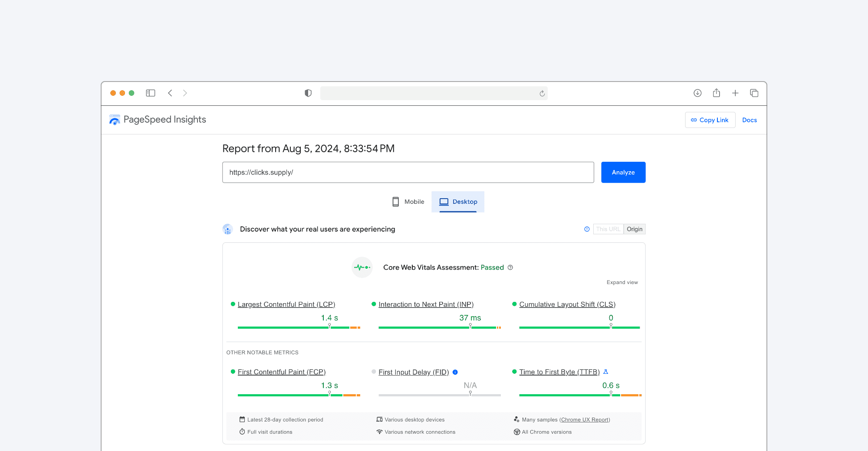Open the browser downloads icon
This screenshot has height=451, width=868.
click(697, 93)
